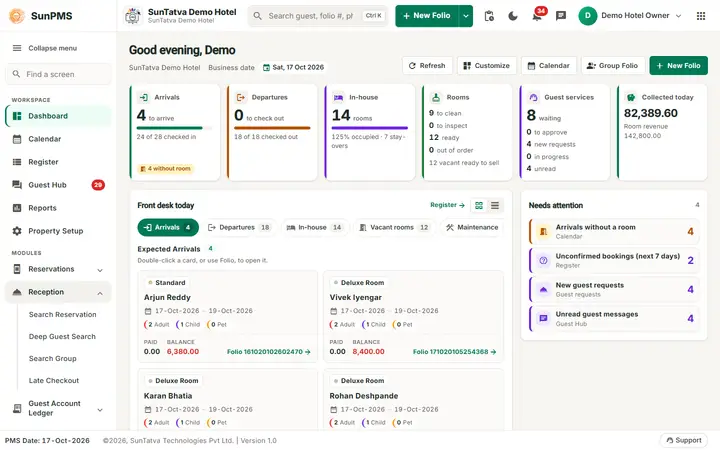Viewport: 720px width, 450px height.
Task: Click the Customize button
Action: point(487,66)
